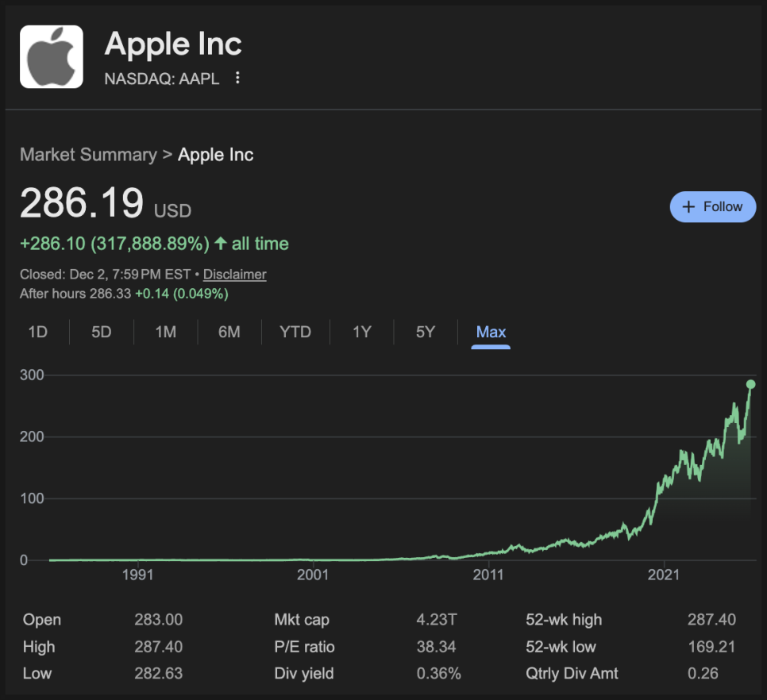
Task: Open the three-dot options menu
Action: pos(237,78)
